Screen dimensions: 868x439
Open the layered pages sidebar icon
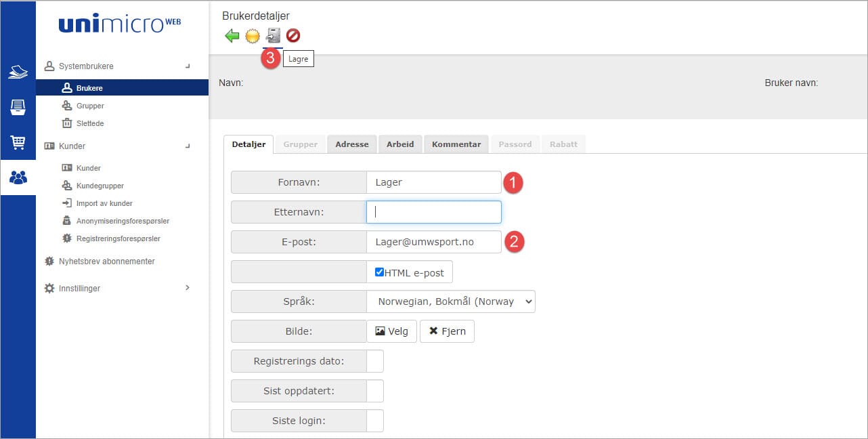coord(18,72)
